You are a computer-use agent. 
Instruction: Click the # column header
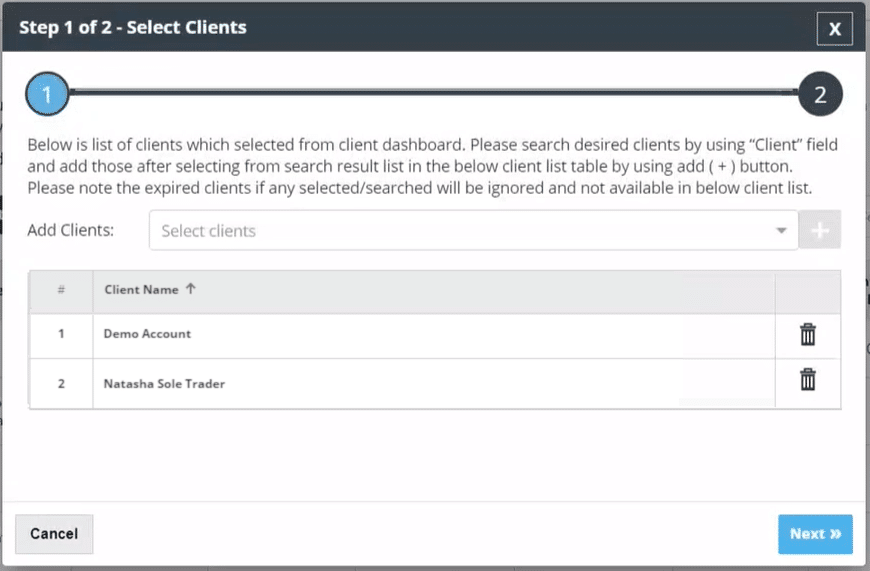(61, 290)
